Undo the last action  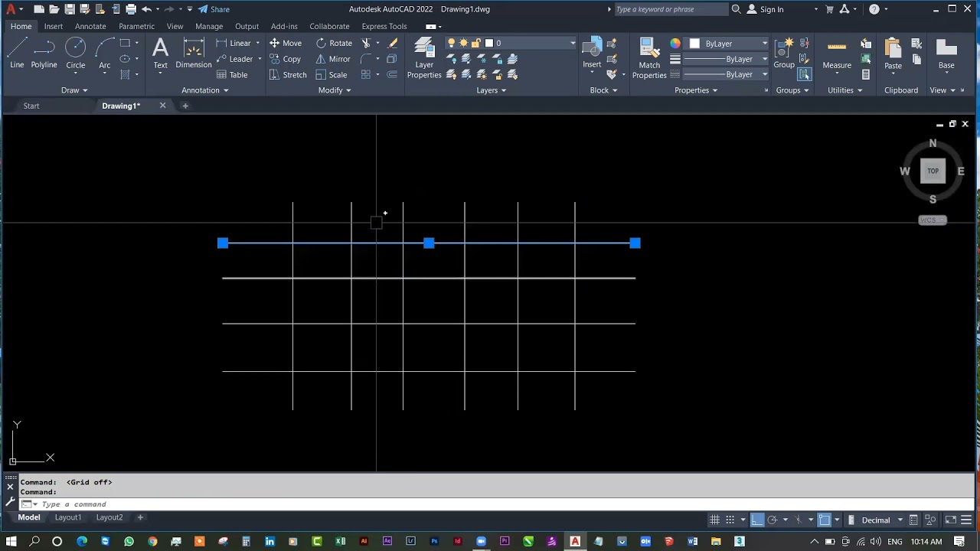tap(146, 9)
